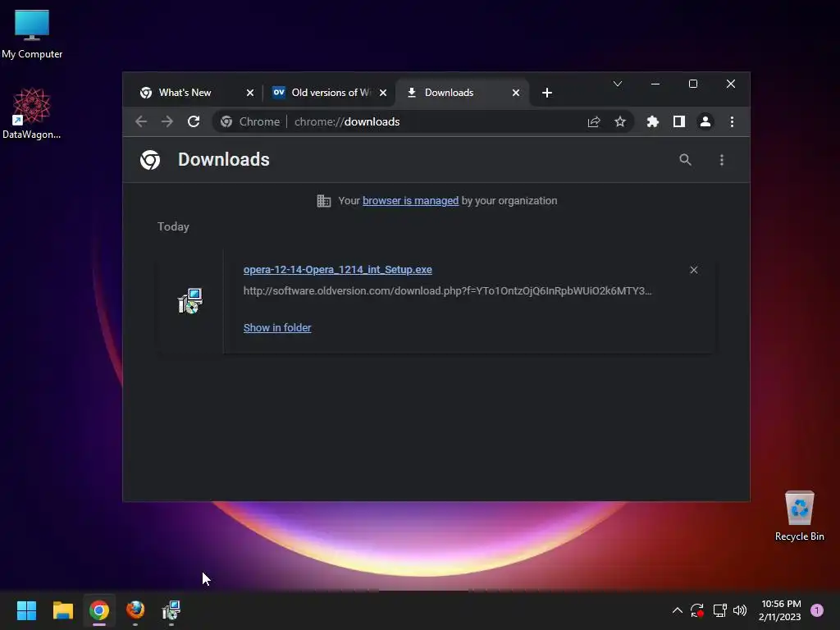Click the Chrome site info chip
Viewport: 840px width, 630px height.
[x=250, y=121]
